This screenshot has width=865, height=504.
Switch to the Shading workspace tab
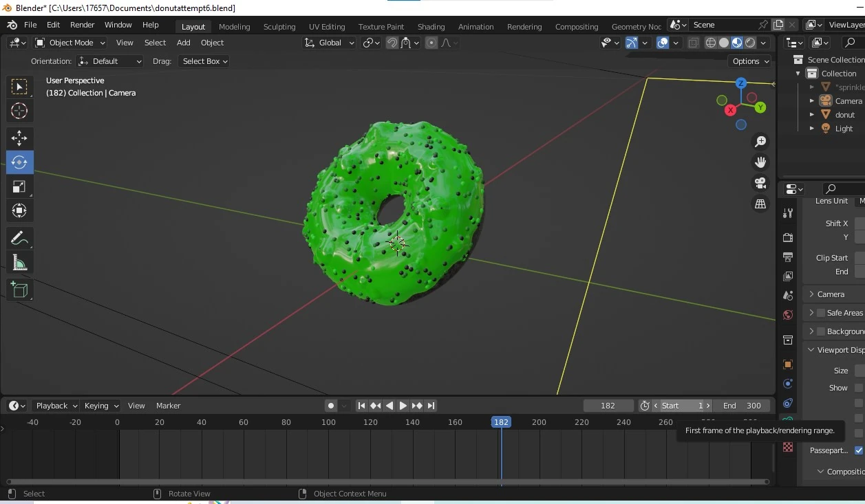431,27
